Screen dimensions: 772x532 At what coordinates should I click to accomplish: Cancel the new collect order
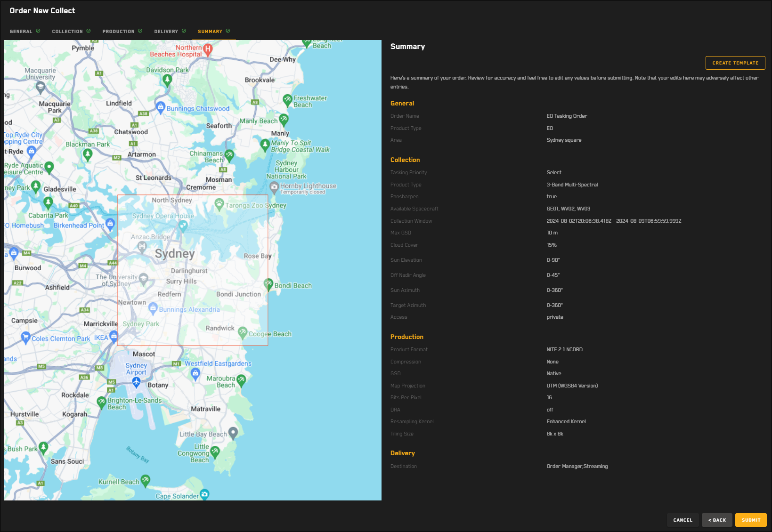tap(683, 520)
